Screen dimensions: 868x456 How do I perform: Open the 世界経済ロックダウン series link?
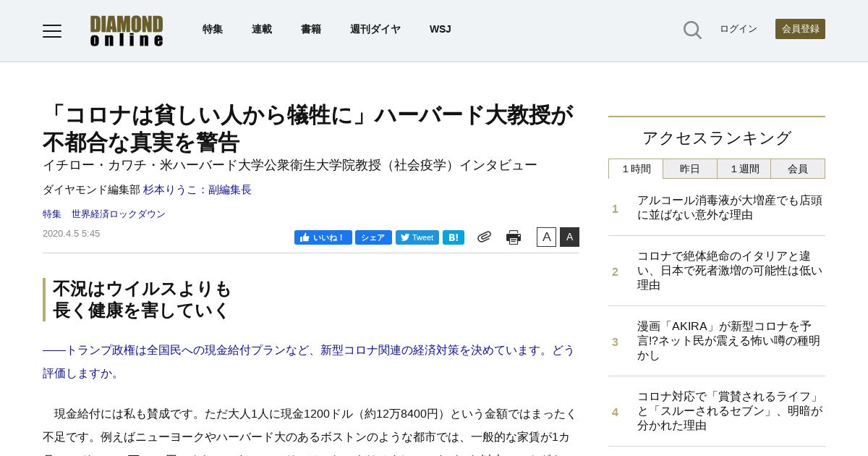[119, 214]
